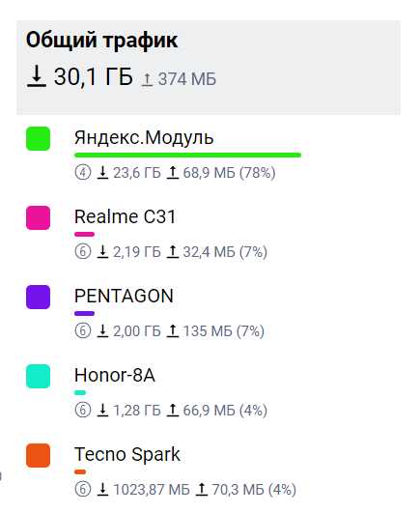Click the turquoise Honor-8A color swatch
Screen dimensions: 420x513
[38, 376]
